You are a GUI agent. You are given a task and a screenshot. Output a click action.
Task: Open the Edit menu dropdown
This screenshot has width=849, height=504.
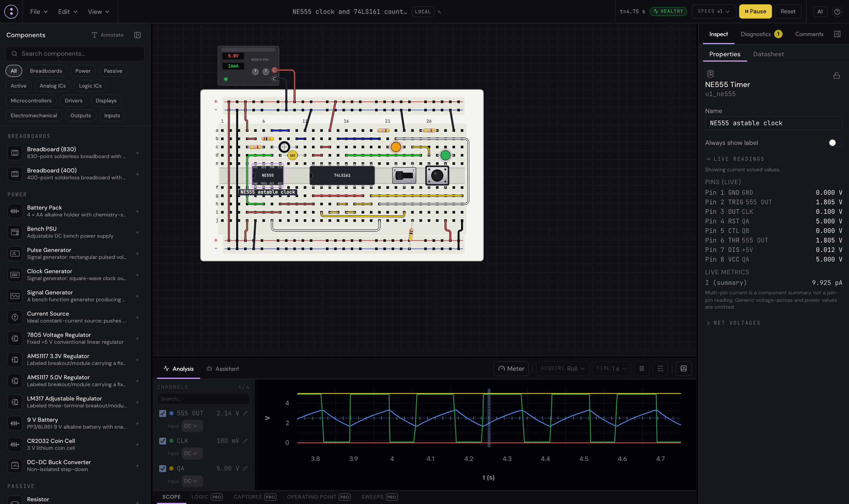(68, 11)
